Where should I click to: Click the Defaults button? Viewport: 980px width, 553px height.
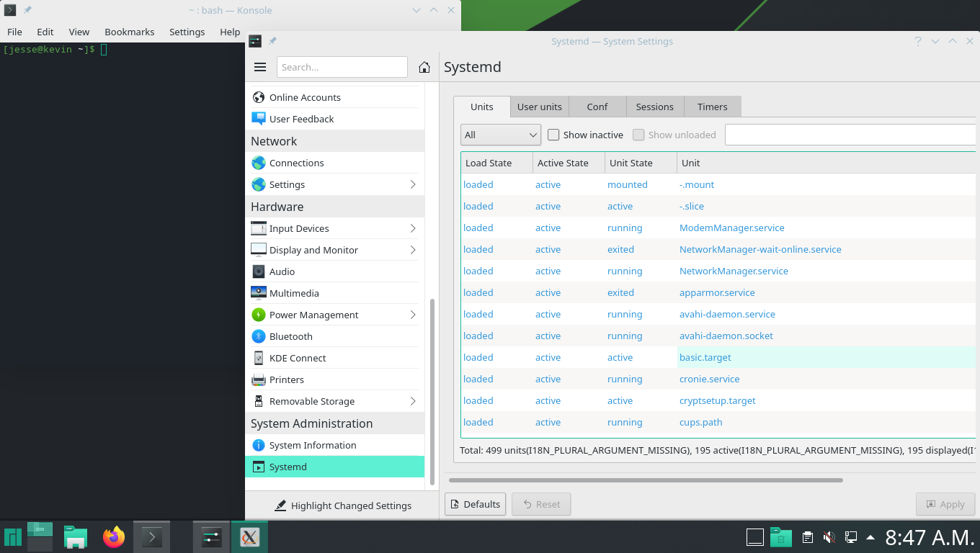point(476,504)
